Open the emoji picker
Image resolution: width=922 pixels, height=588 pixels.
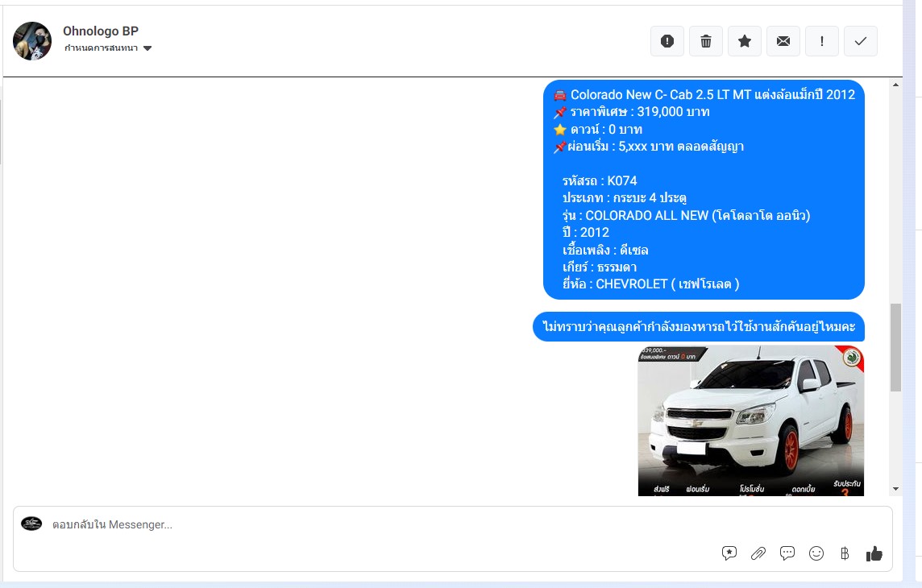pos(816,553)
